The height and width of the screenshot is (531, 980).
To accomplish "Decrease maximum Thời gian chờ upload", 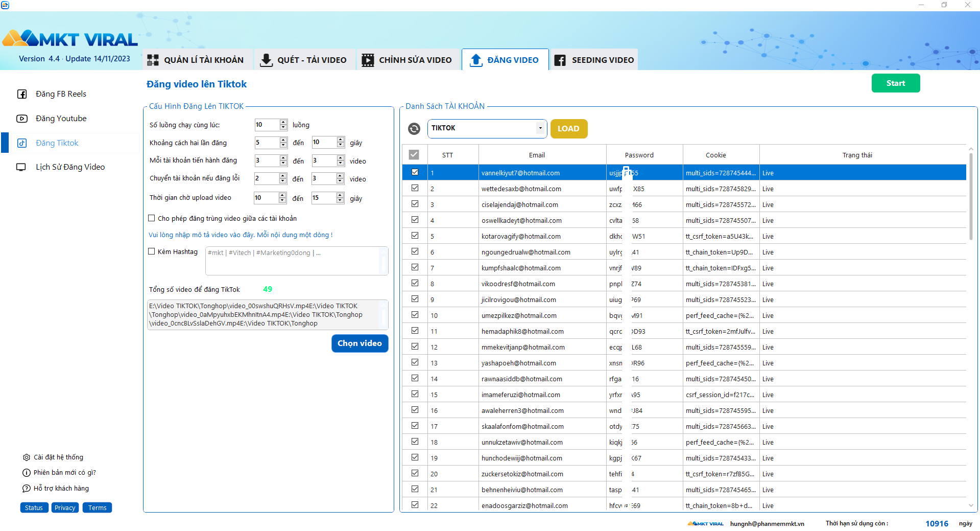I will [341, 201].
